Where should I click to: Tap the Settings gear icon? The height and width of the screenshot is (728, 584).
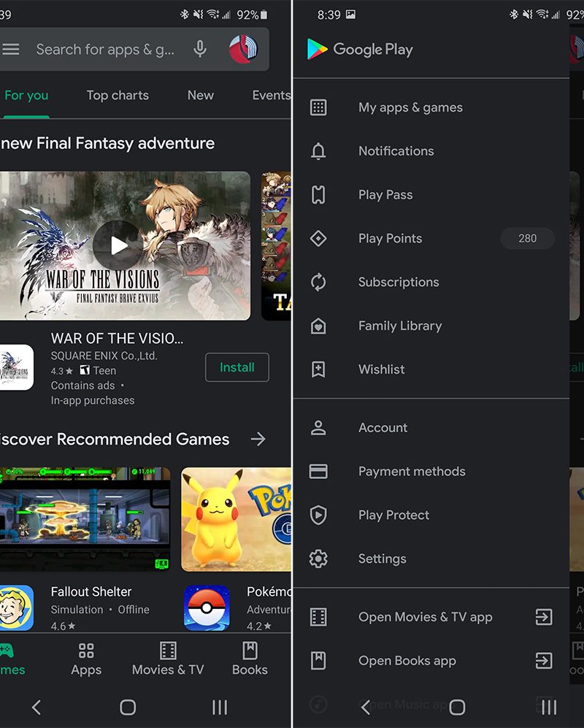click(x=318, y=559)
